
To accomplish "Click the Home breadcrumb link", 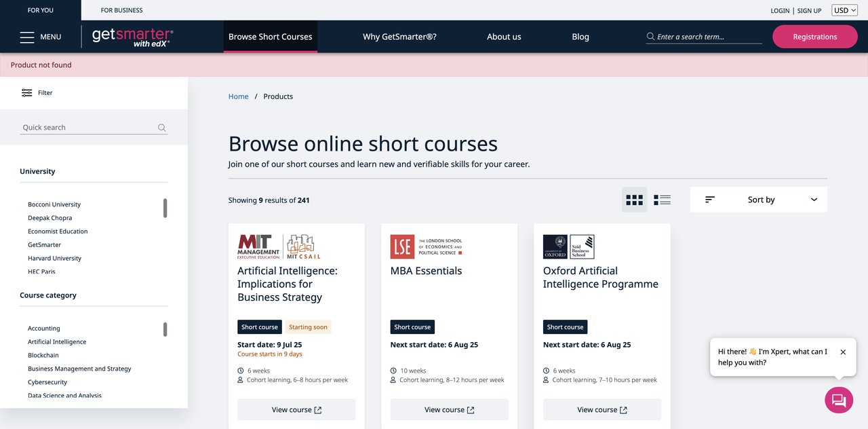I will click(x=238, y=96).
